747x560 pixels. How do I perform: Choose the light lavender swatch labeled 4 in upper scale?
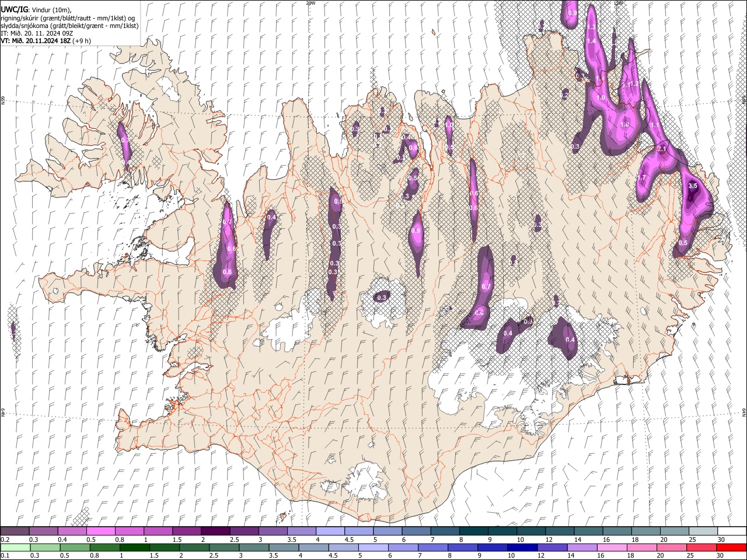point(329,531)
